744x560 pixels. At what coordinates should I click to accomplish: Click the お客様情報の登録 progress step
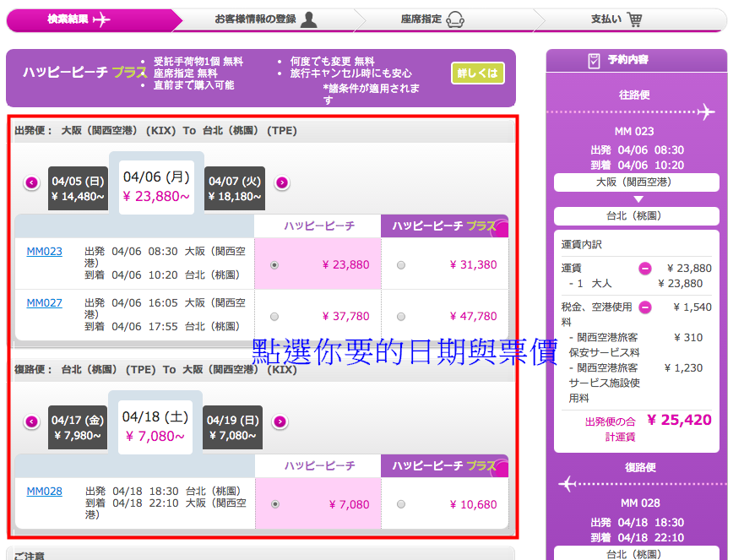point(266,20)
